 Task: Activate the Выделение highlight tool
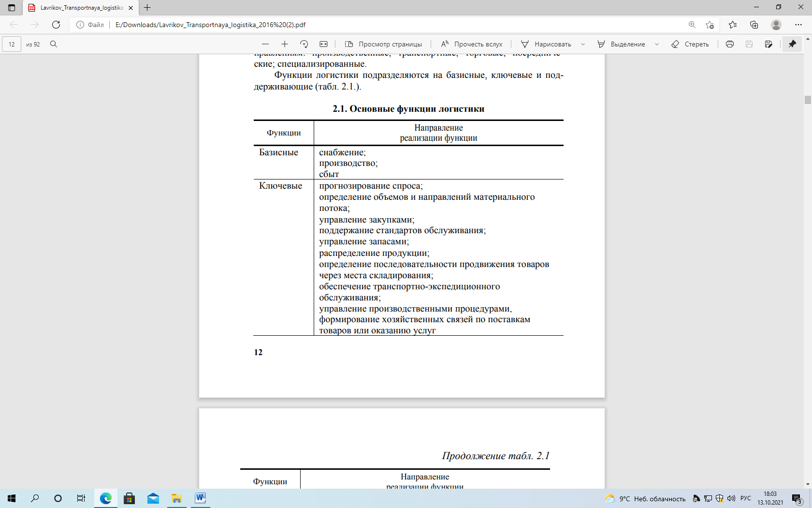622,44
